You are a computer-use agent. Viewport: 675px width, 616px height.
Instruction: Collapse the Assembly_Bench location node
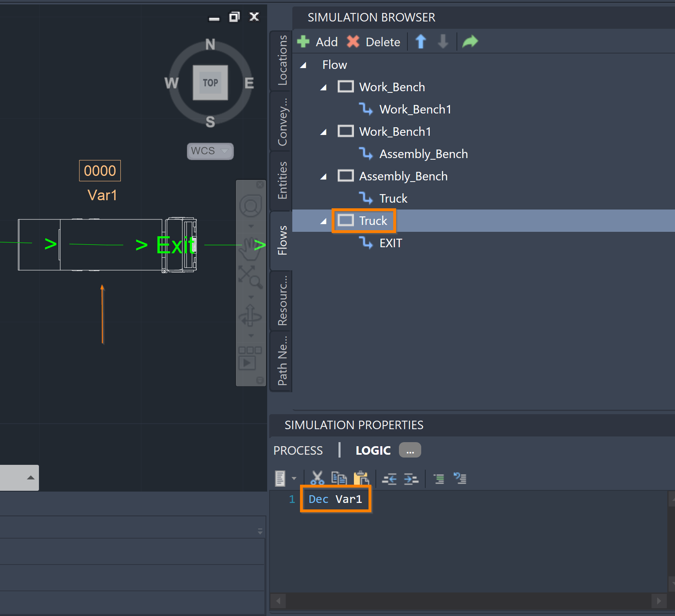(324, 177)
